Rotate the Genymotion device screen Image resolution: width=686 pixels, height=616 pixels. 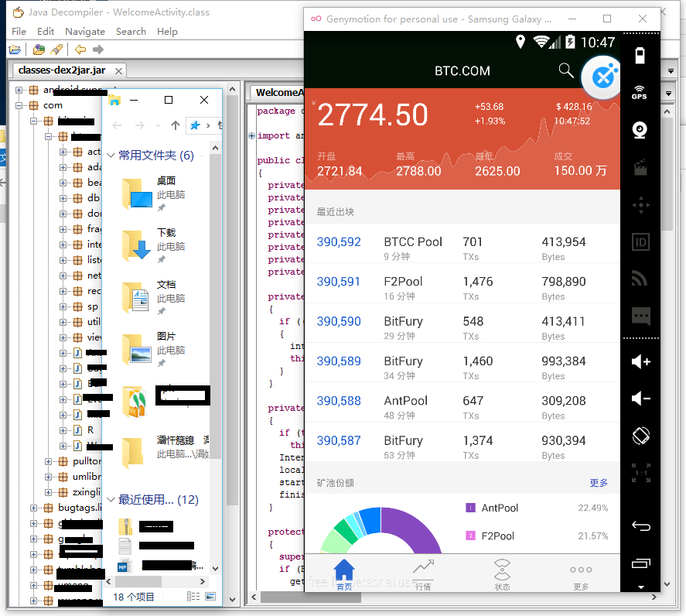pyautogui.click(x=641, y=436)
